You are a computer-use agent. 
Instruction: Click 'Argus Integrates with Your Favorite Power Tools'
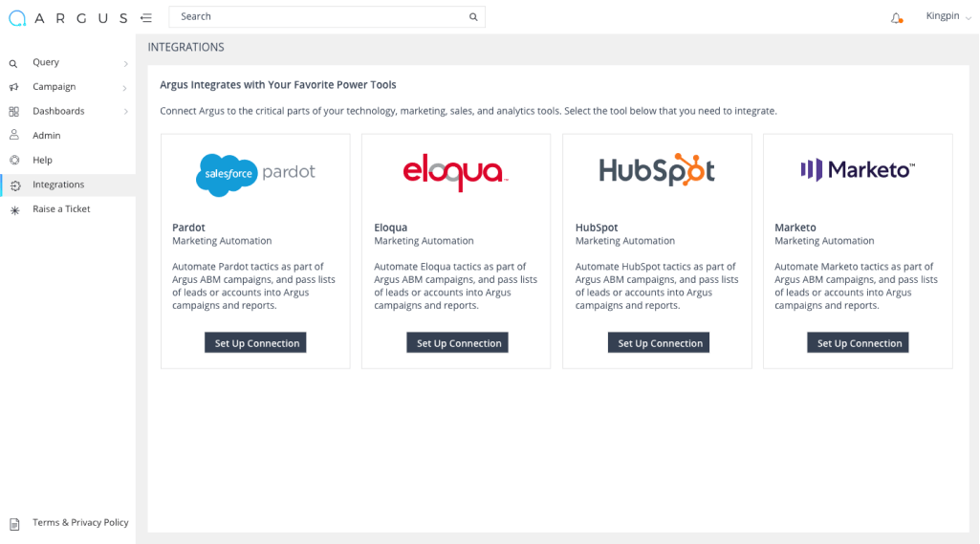278,85
